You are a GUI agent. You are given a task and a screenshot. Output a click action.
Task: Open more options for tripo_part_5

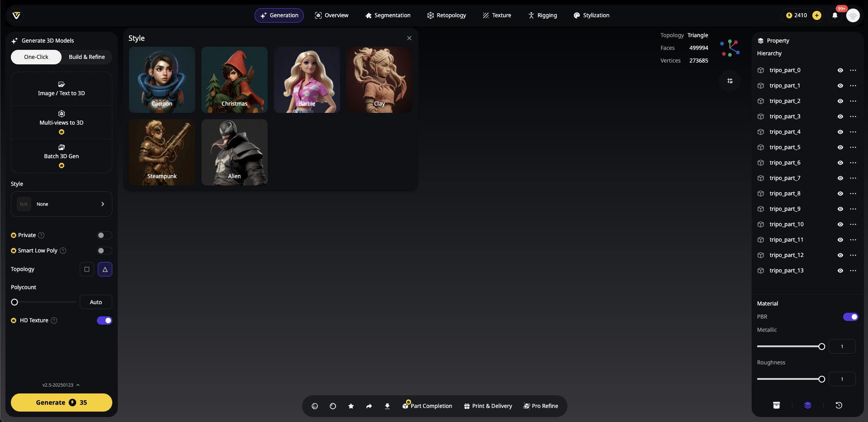tap(853, 147)
